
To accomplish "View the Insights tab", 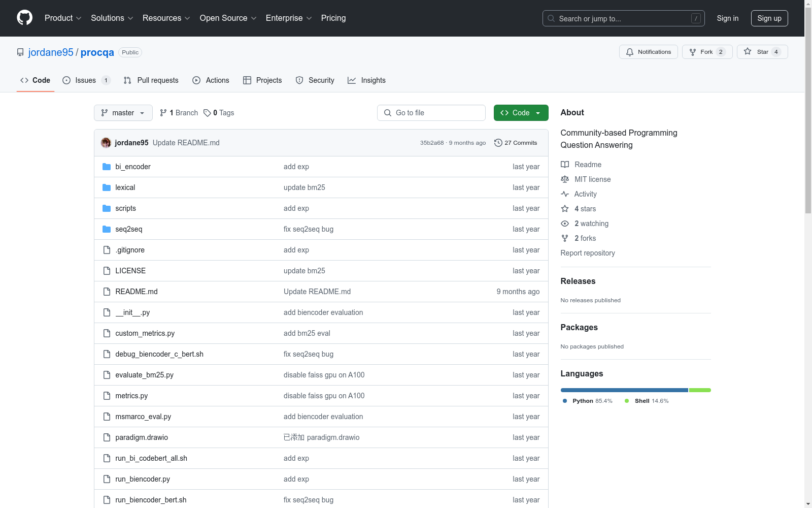I will (x=366, y=80).
